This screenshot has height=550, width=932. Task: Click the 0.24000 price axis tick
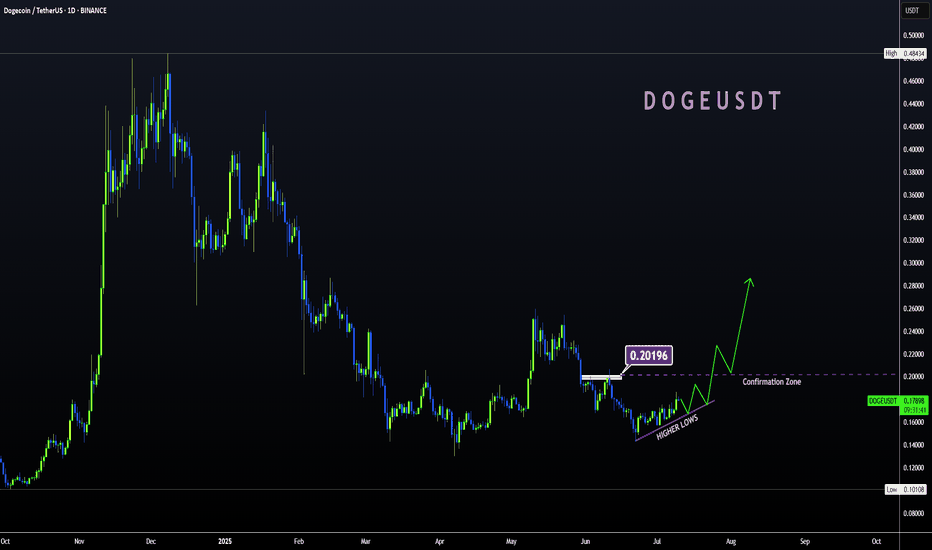pos(914,331)
